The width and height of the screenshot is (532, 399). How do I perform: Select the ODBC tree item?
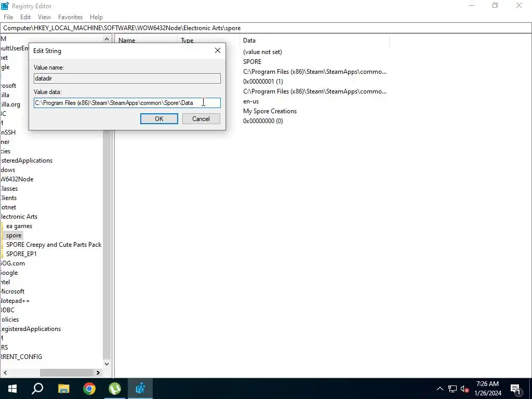(7, 310)
